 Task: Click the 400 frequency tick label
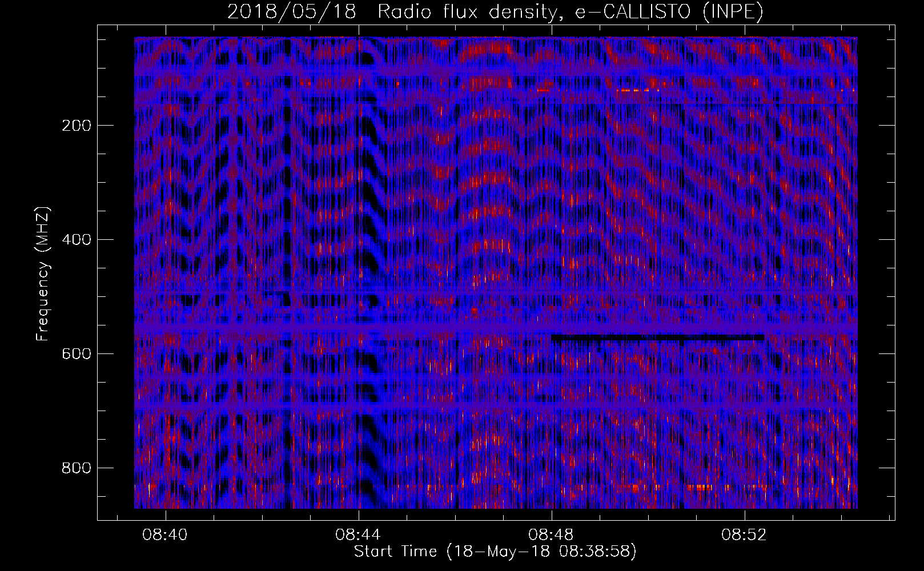75,239
